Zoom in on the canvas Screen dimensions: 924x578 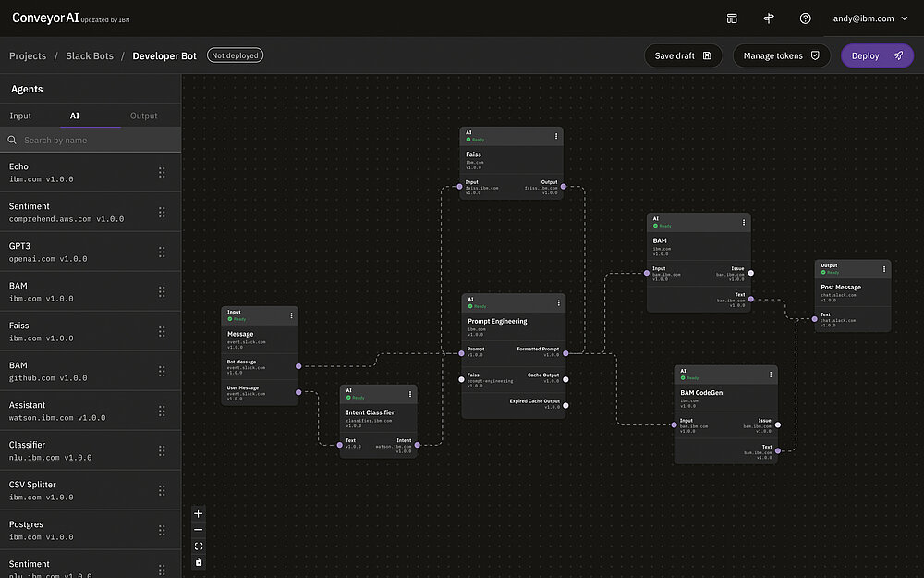[x=199, y=513]
